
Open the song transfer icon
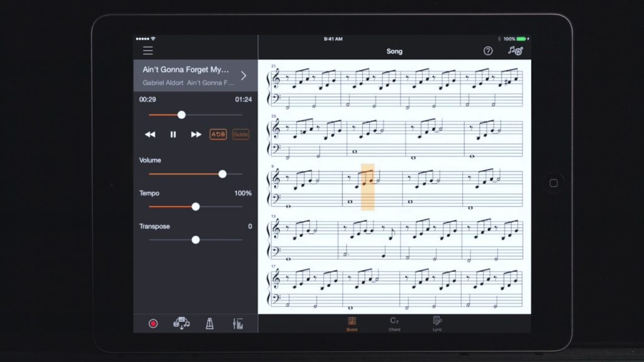(183, 324)
